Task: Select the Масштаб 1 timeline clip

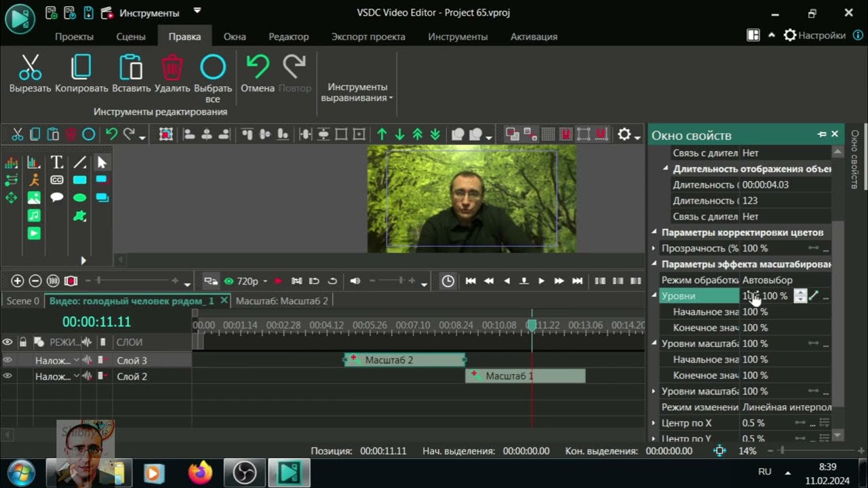Action: [525, 376]
